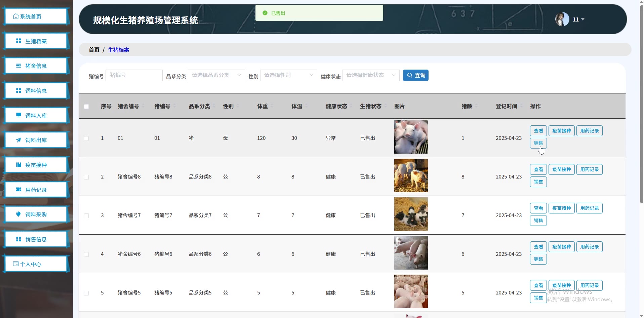Click 销售 button for the pig 01 row

(x=538, y=143)
